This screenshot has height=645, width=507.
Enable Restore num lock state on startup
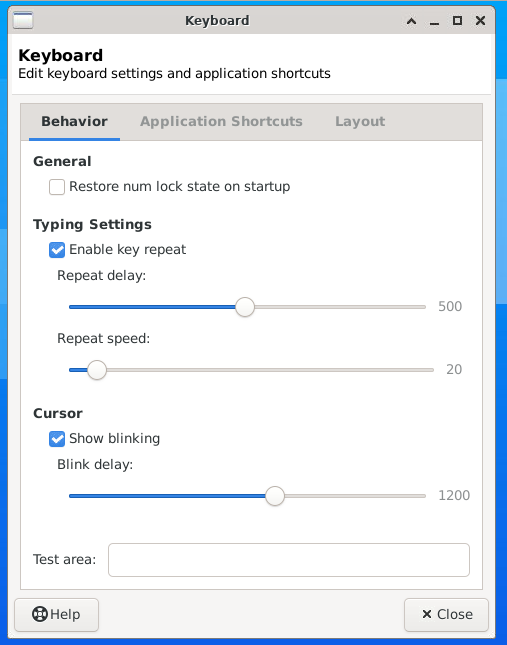click(x=57, y=187)
